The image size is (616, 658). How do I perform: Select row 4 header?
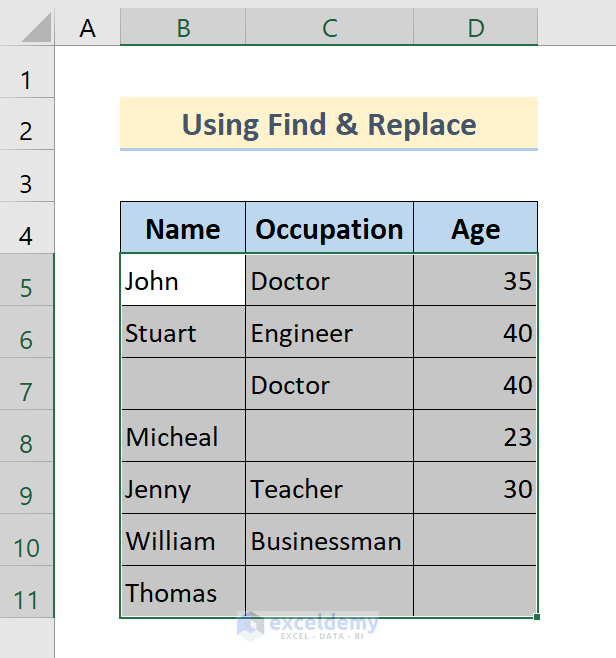[27, 228]
